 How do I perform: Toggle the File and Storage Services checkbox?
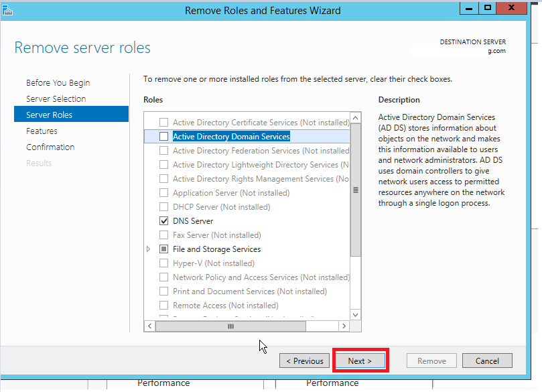coord(163,249)
